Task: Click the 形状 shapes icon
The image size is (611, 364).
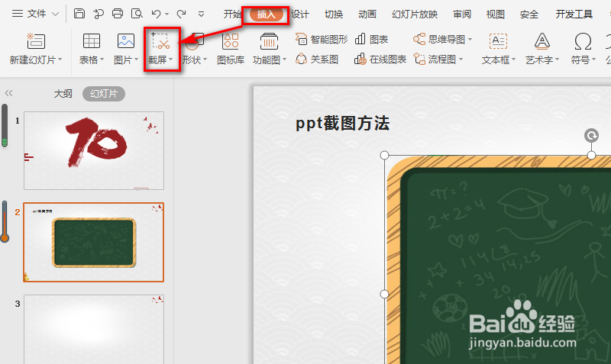Action: [194, 42]
